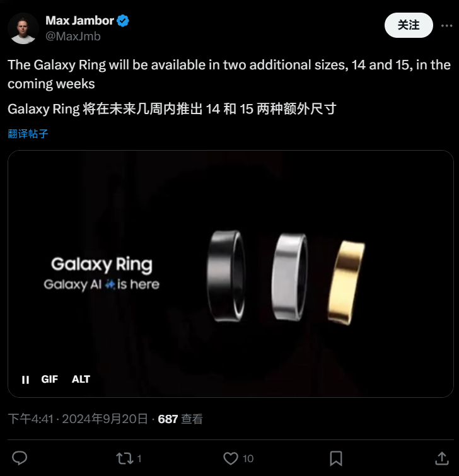Click the like count number 10
The image size is (459, 476).
click(x=248, y=458)
